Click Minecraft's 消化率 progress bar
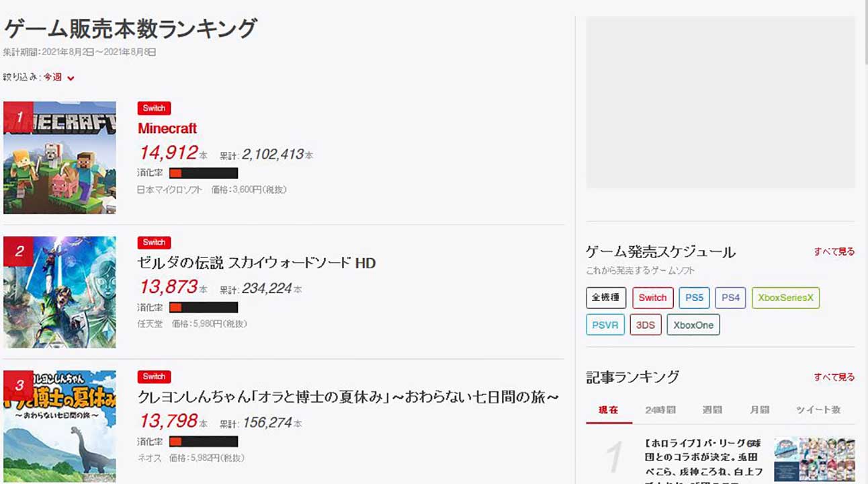The width and height of the screenshot is (868, 484). coord(203,173)
